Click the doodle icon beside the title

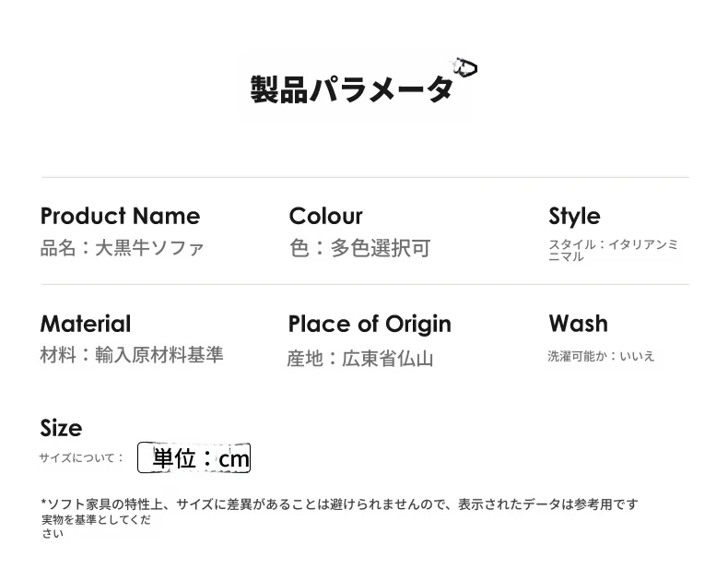tap(464, 67)
